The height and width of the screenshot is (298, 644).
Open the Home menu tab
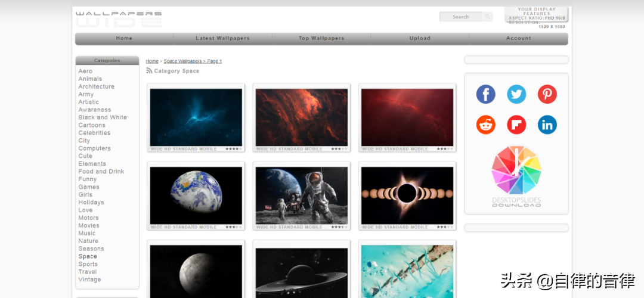click(124, 39)
